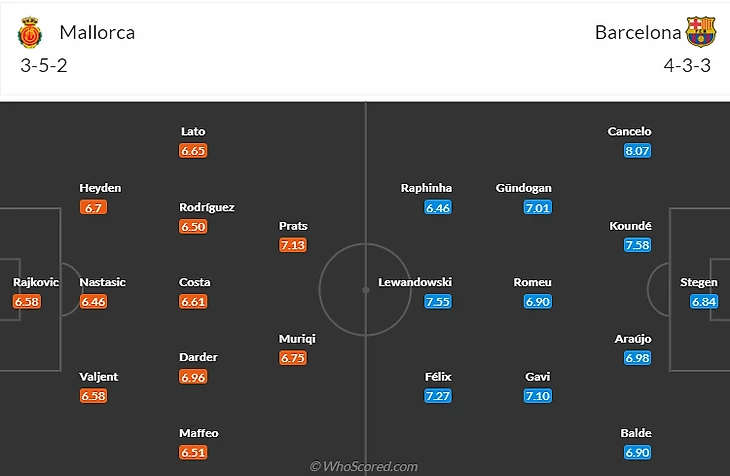730x476 pixels.
Task: Click Darder's 6.96 rating badge
Action: (193, 377)
